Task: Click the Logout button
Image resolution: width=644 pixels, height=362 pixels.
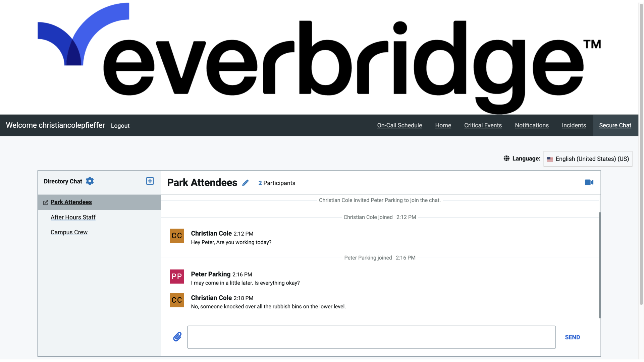Action: pos(120,126)
